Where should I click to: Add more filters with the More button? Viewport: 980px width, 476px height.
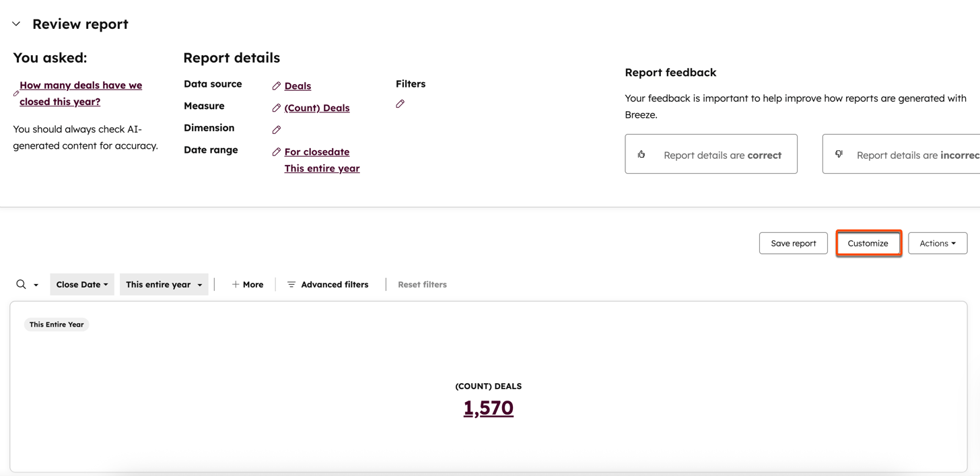click(248, 284)
